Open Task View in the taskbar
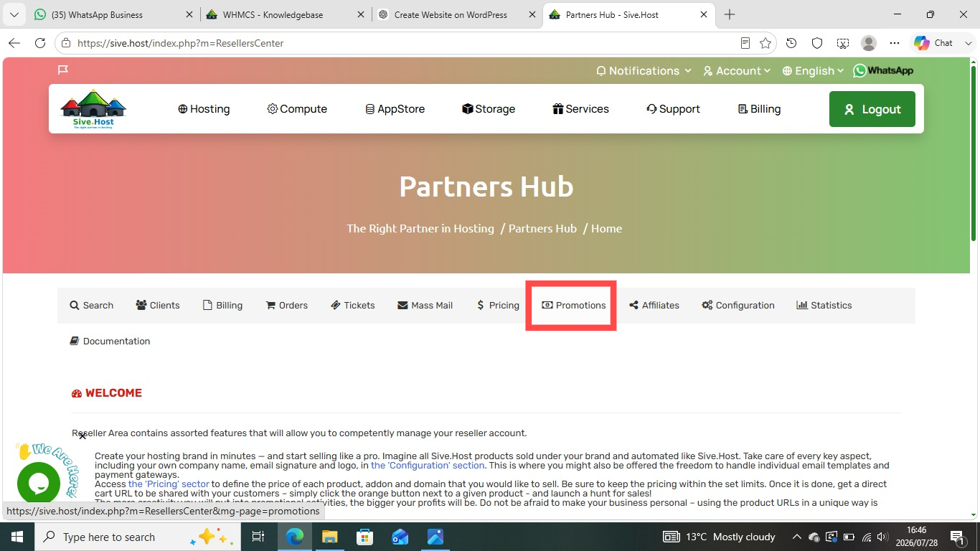The image size is (980, 551). tap(258, 537)
